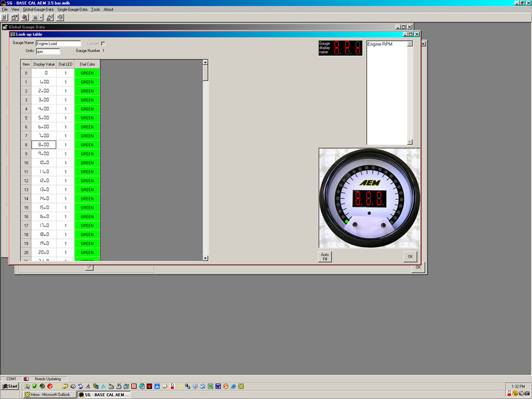Click the Engine RPM list scroll-up arrow
Screen dimensions: 532x399
[x=410, y=44]
